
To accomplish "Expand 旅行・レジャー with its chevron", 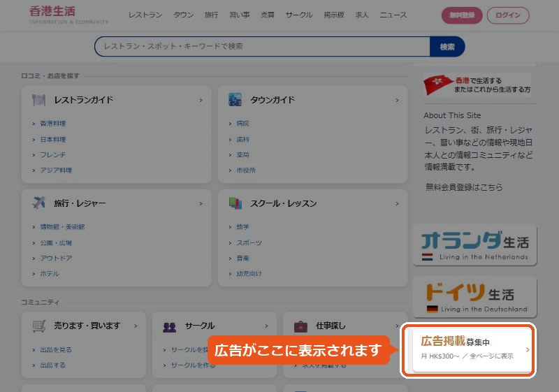I will pyautogui.click(x=201, y=204).
